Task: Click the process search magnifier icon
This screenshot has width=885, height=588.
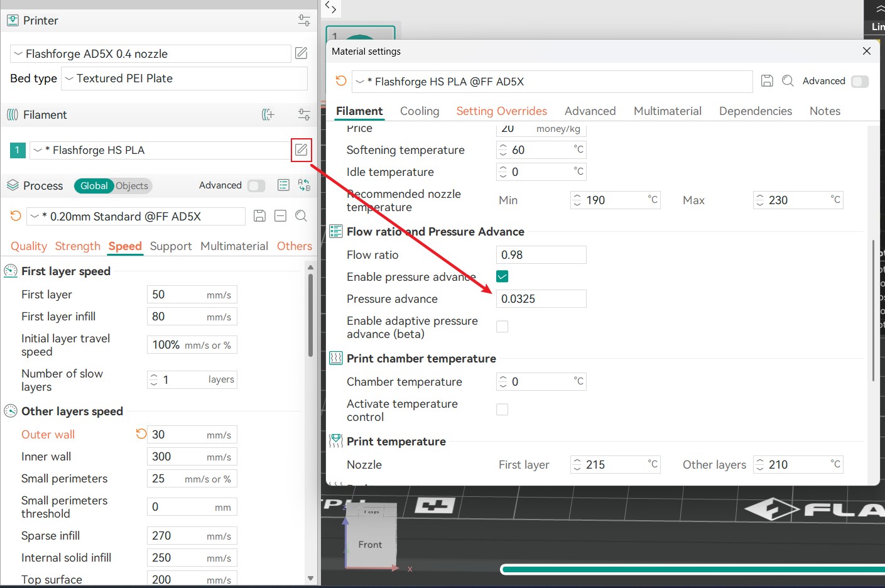Action: click(301, 216)
